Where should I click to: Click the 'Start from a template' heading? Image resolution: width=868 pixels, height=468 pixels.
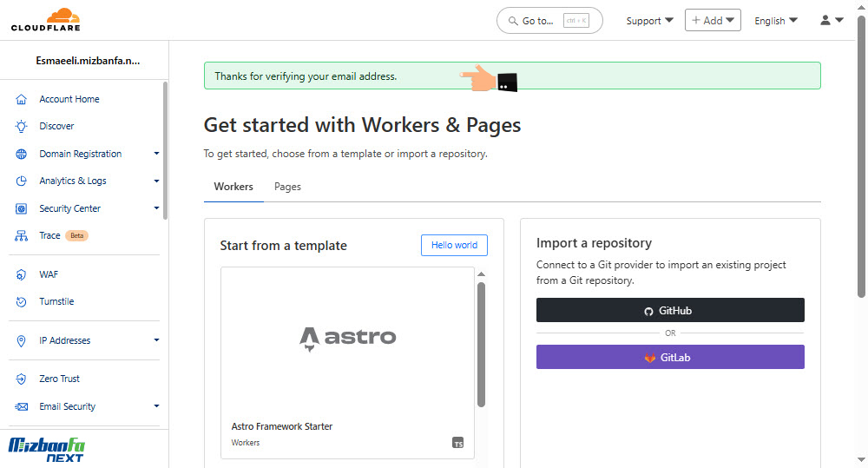284,246
